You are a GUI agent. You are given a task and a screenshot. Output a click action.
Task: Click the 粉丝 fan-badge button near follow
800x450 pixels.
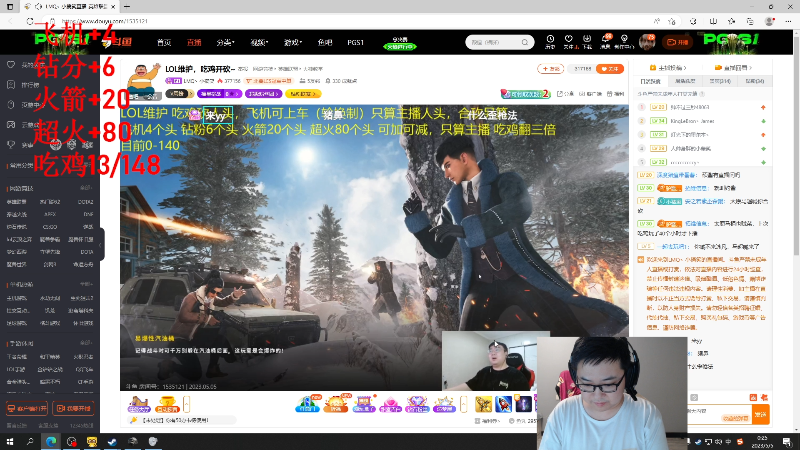(550, 69)
